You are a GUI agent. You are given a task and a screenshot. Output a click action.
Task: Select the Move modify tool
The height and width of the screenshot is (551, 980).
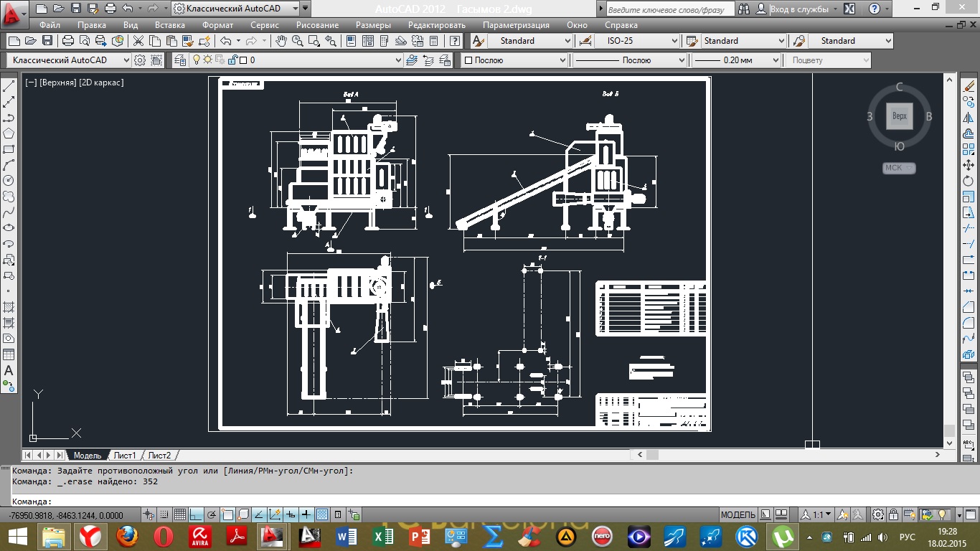click(969, 165)
